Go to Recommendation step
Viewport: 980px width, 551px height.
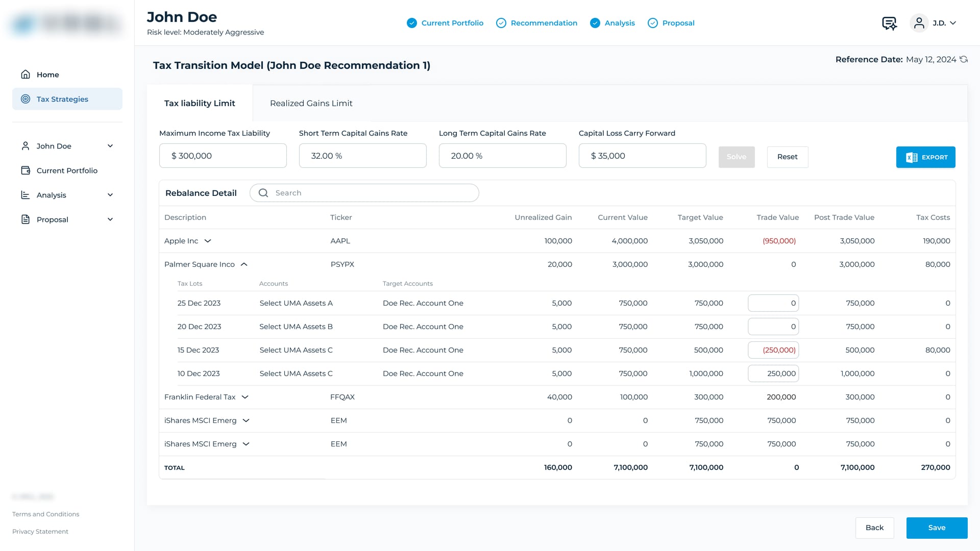click(537, 23)
